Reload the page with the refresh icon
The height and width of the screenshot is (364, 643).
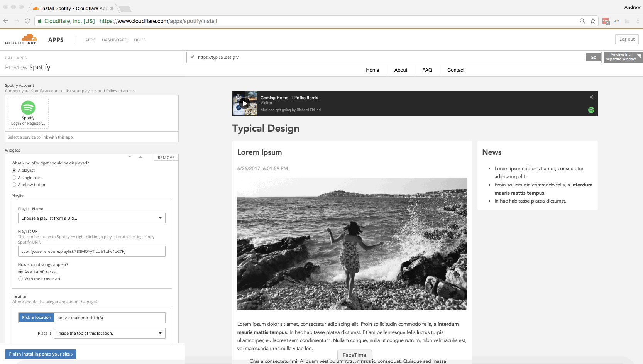click(x=27, y=21)
